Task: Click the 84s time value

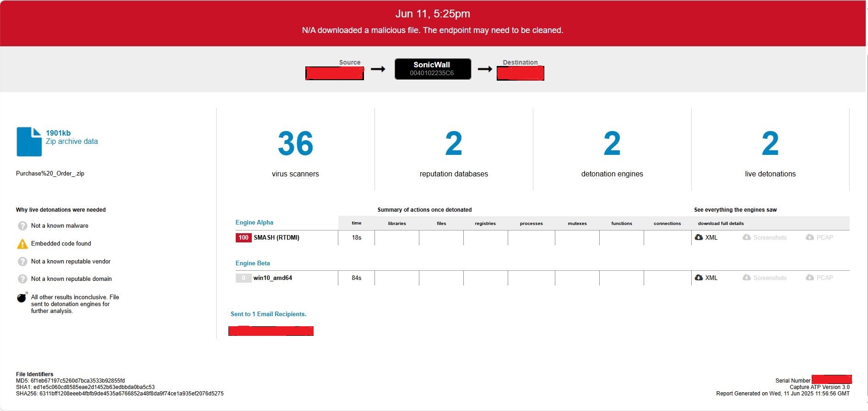Action: (x=357, y=278)
